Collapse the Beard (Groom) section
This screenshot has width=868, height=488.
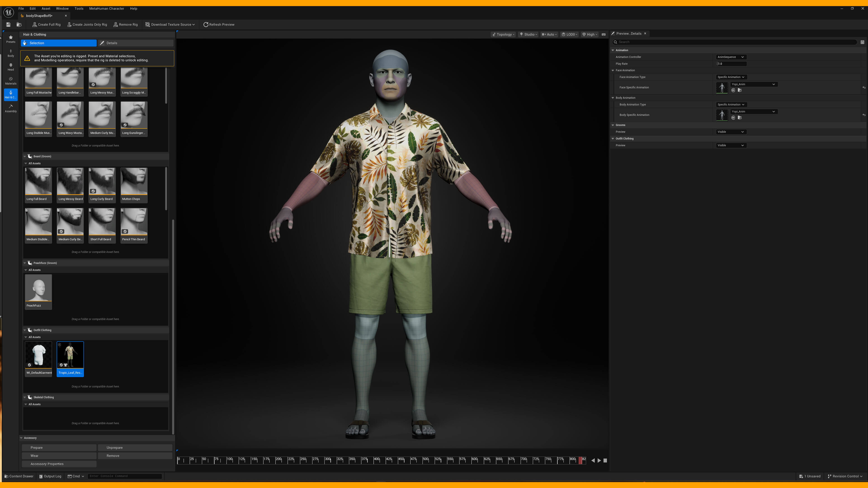click(25, 156)
